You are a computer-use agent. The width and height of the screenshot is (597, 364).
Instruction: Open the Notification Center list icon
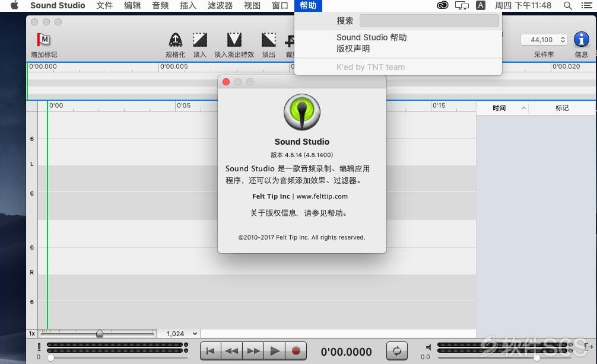(x=587, y=5)
